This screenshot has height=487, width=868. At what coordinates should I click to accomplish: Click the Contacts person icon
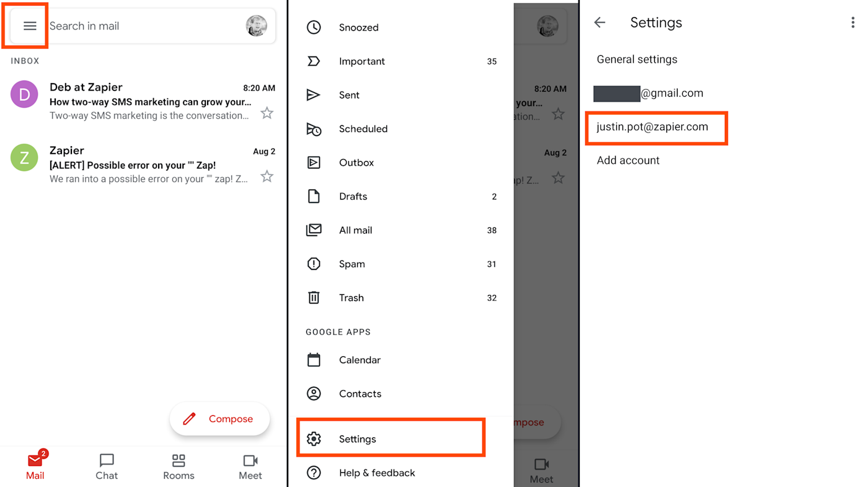pyautogui.click(x=314, y=393)
